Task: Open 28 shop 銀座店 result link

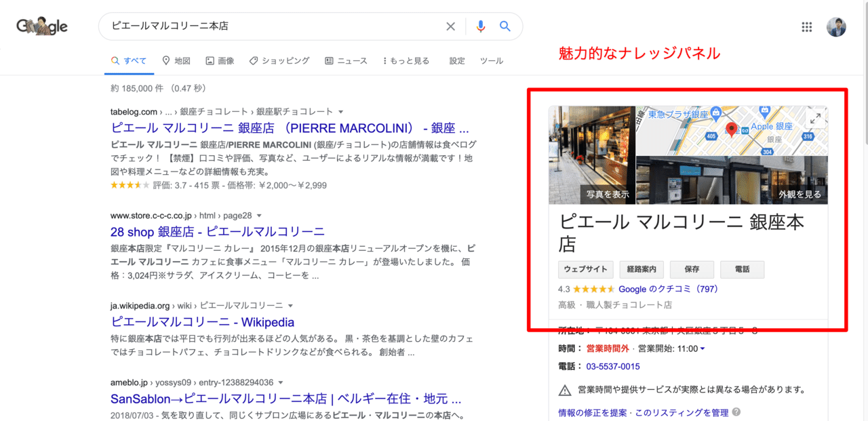Action: (218, 232)
